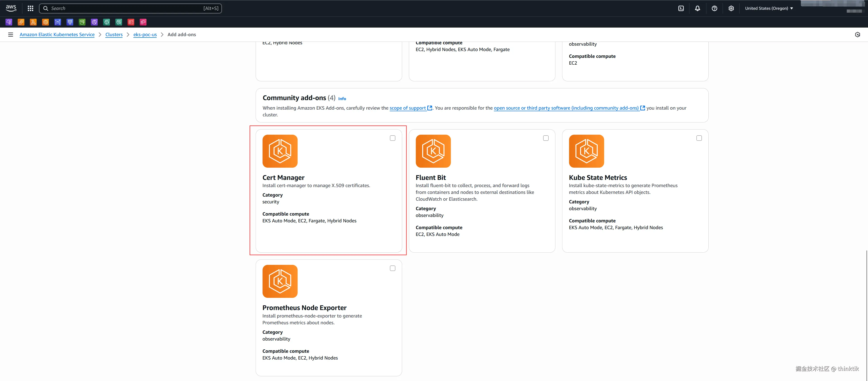Open the EKS favorite shortcut in the favorites bar
The width and height of the screenshot is (868, 381).
point(45,22)
